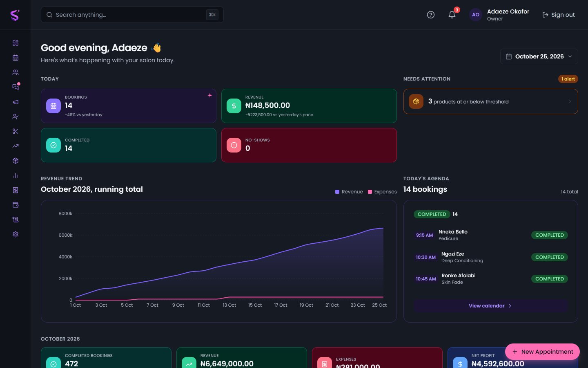Screen dimensions: 588x368
Task: Click the Sign out button
Action: pos(558,15)
